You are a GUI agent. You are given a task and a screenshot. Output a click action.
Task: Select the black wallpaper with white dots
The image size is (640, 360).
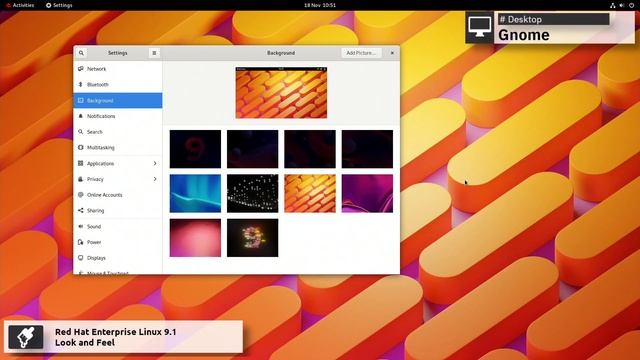(253, 193)
